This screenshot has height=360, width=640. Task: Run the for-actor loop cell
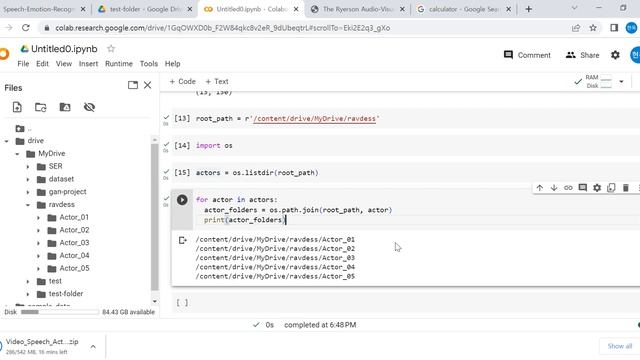[x=182, y=200]
